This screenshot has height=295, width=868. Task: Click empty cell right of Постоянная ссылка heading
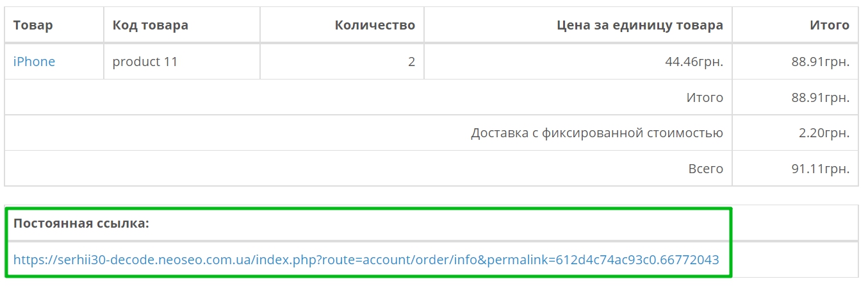tap(794, 223)
